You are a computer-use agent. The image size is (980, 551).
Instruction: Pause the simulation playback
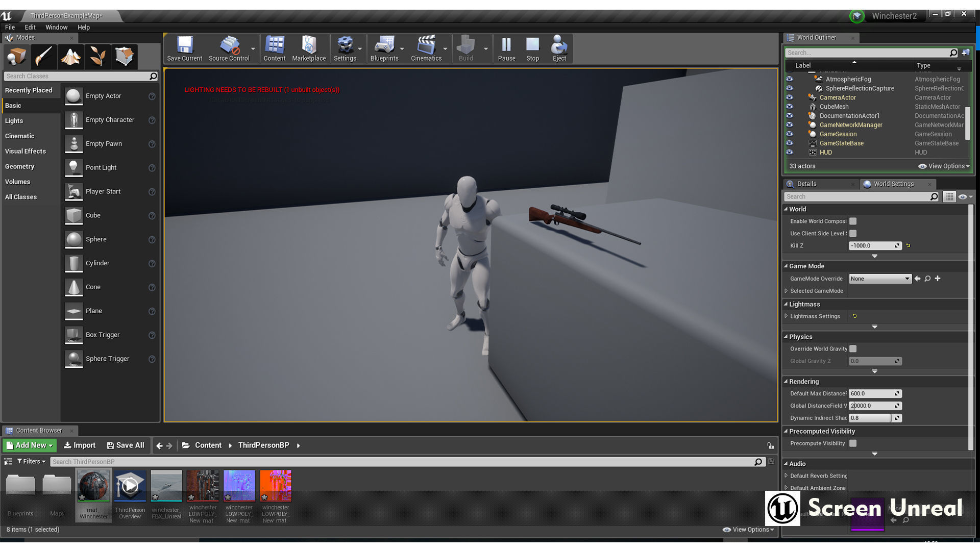[x=506, y=49]
